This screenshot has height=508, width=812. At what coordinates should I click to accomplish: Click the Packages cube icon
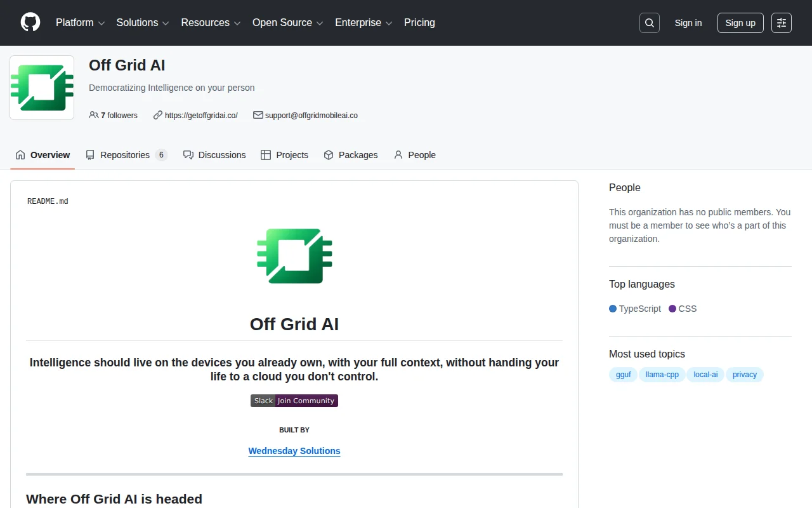(329, 155)
